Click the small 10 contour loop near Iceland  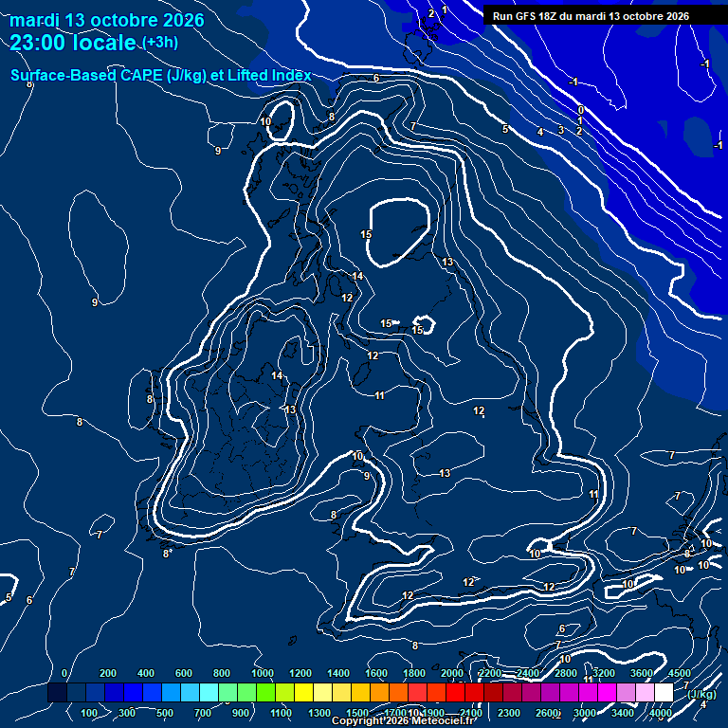(281, 120)
